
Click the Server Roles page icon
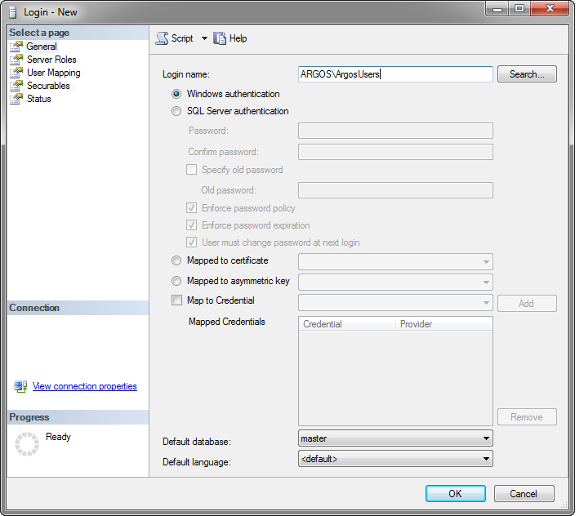coord(16,59)
